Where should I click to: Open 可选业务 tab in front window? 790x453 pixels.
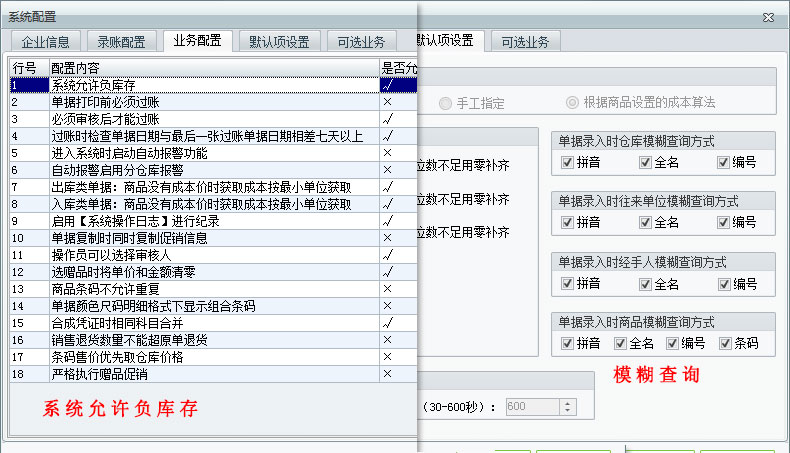361,42
